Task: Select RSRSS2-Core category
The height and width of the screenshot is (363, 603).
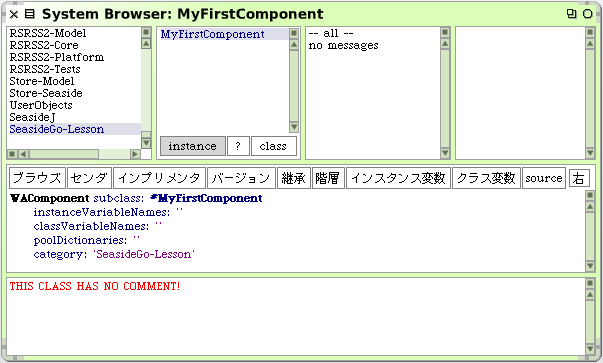Action: point(44,45)
